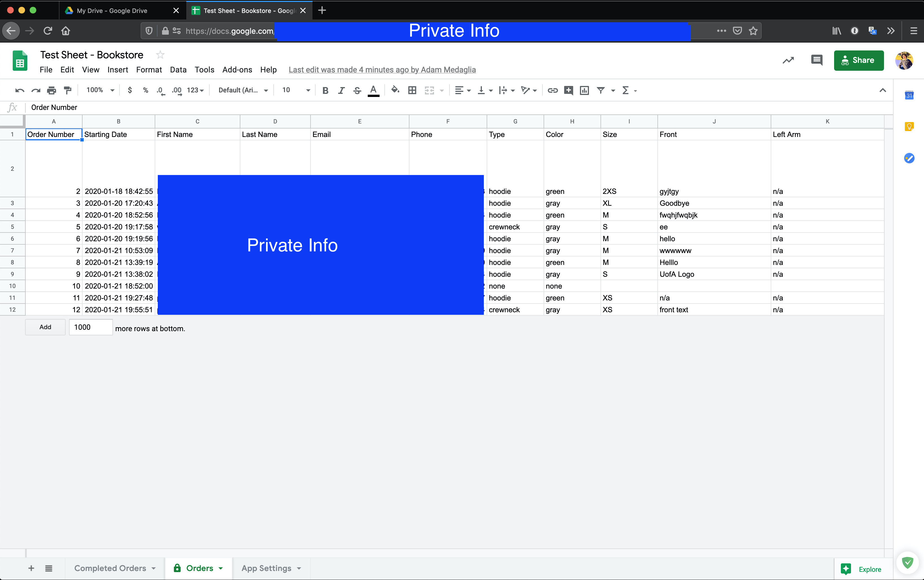Star the Test Sheet - Bookstore document
Screen dimensions: 924x580
[x=160, y=55]
